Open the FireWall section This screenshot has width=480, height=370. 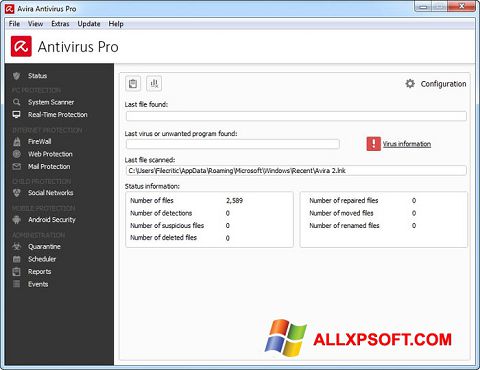click(40, 142)
